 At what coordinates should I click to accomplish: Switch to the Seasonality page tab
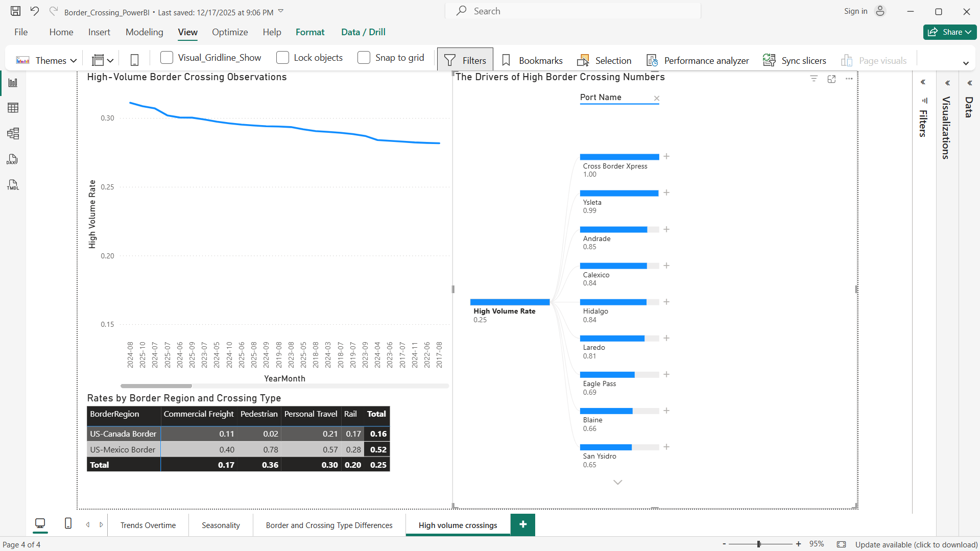[x=221, y=524]
